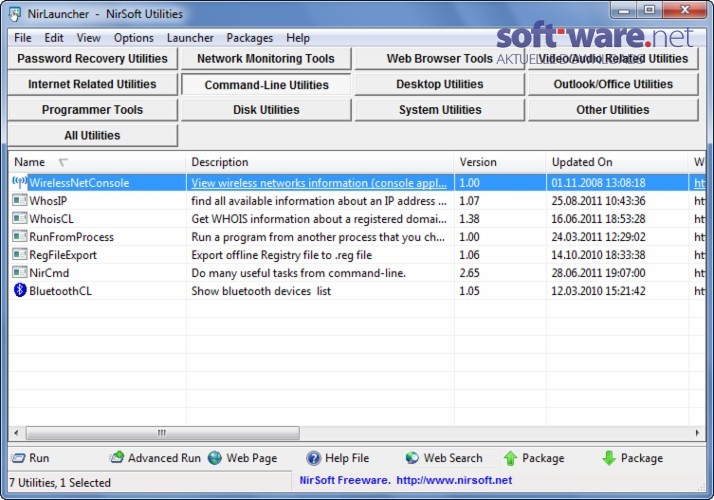Click date 24.03.2011 12:29:02 cell

598,237
